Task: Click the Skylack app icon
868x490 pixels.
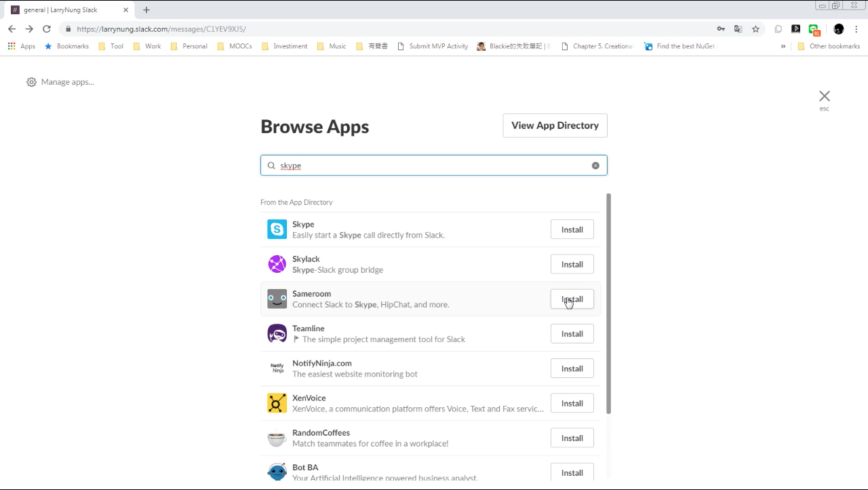Action: coord(277,264)
